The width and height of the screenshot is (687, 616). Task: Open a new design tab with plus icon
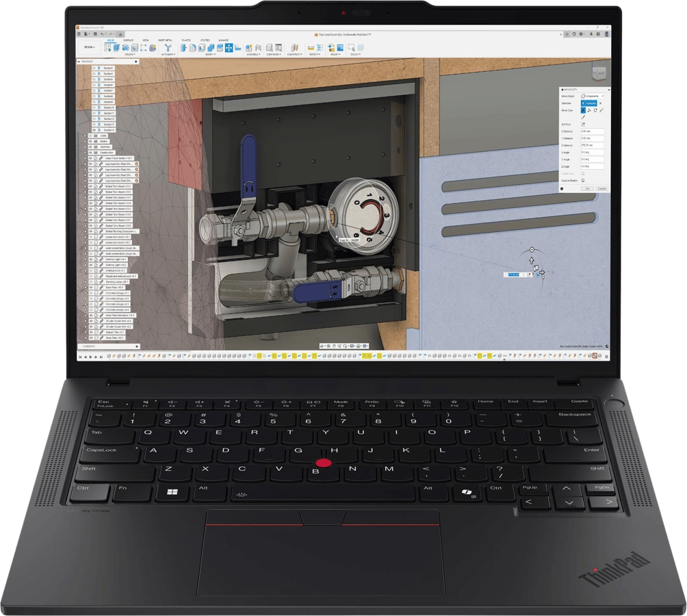pyautogui.click(x=567, y=34)
